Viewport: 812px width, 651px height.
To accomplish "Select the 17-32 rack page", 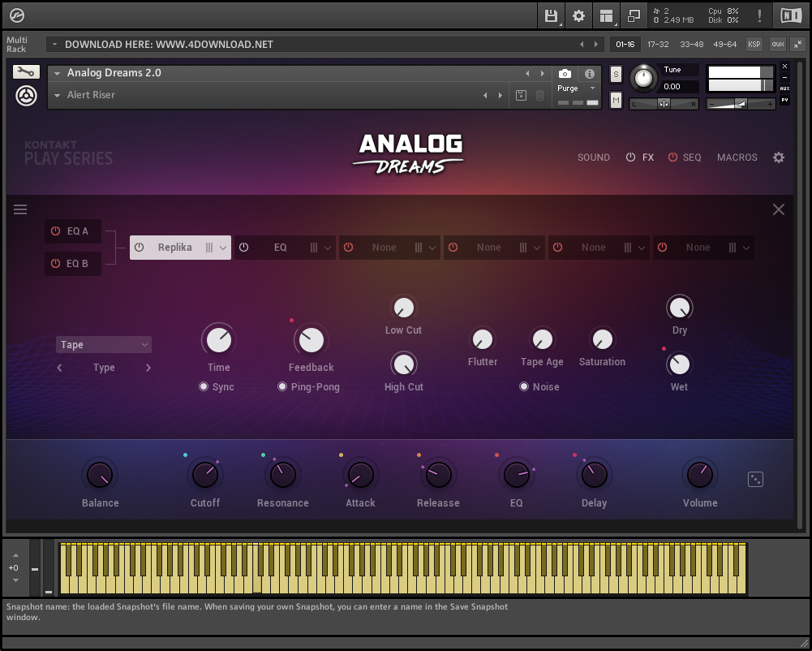I will point(658,44).
